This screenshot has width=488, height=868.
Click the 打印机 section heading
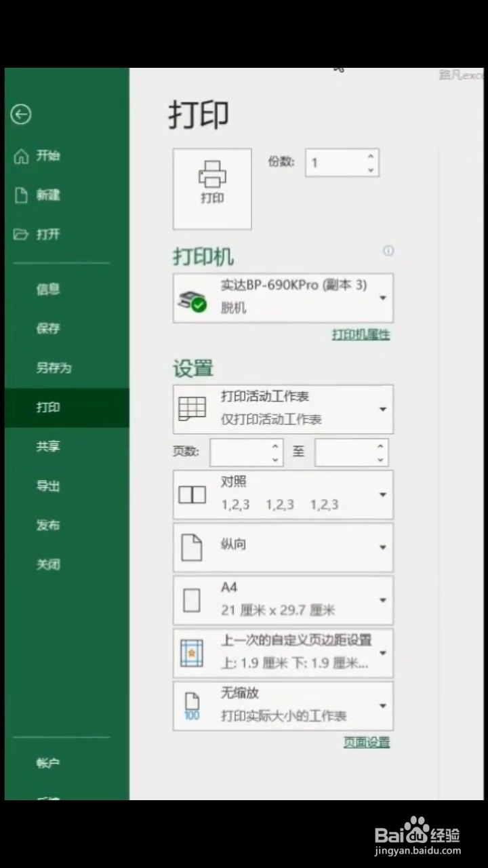click(x=203, y=257)
